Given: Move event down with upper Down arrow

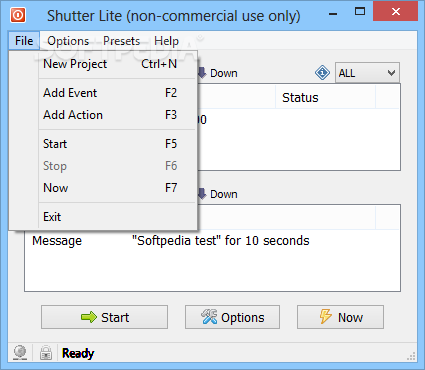Looking at the screenshot, I should 218,73.
